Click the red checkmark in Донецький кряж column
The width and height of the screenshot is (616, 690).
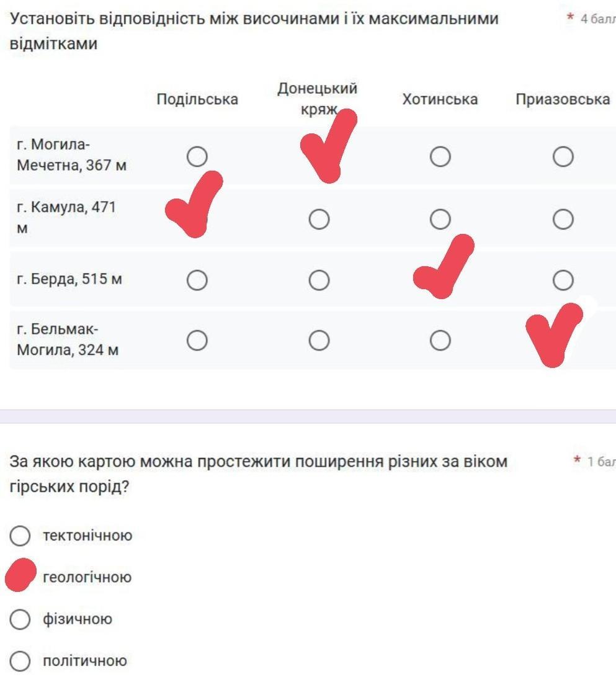pyautogui.click(x=328, y=149)
